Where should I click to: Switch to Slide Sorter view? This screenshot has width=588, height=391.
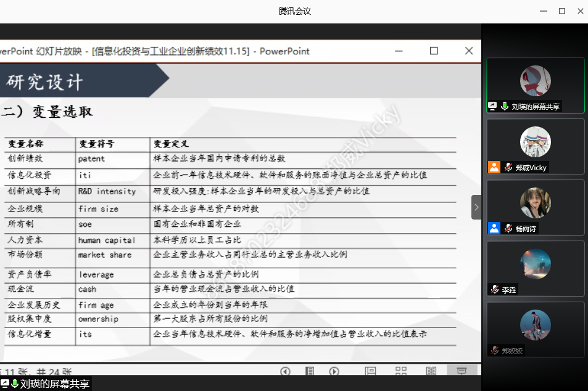401,371
